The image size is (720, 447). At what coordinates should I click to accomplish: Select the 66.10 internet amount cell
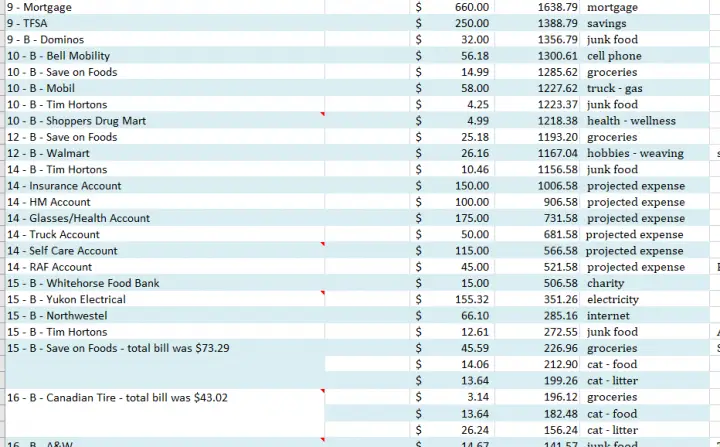(x=452, y=316)
